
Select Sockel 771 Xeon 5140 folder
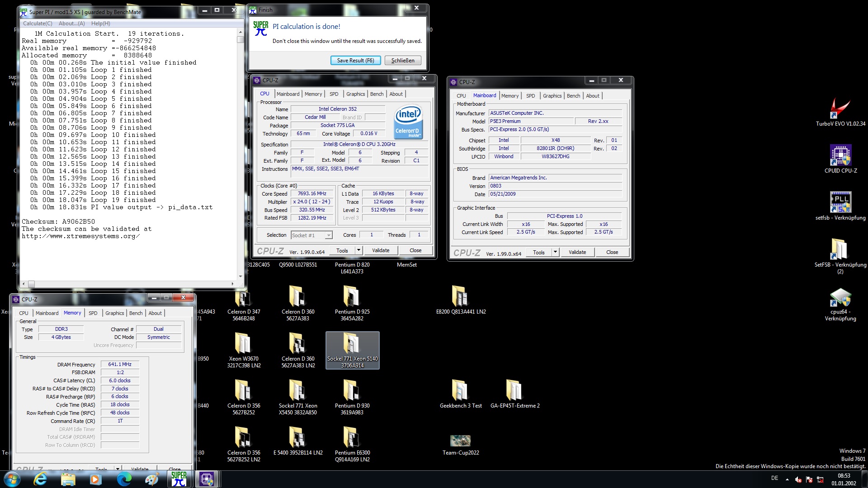pos(352,351)
